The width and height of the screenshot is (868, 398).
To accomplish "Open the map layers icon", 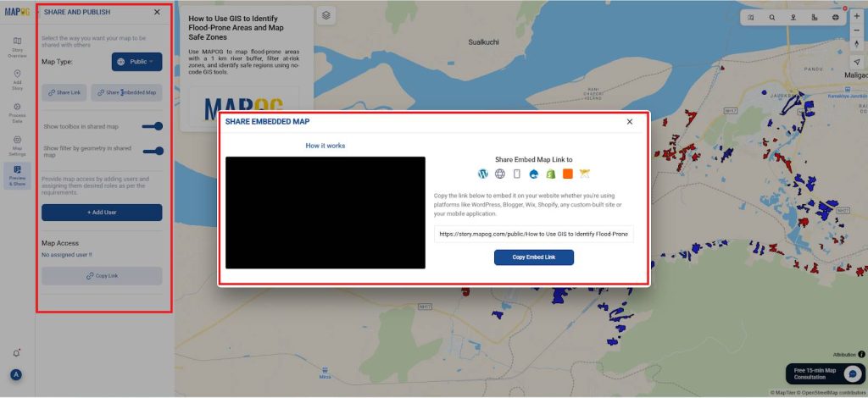I will [x=326, y=15].
